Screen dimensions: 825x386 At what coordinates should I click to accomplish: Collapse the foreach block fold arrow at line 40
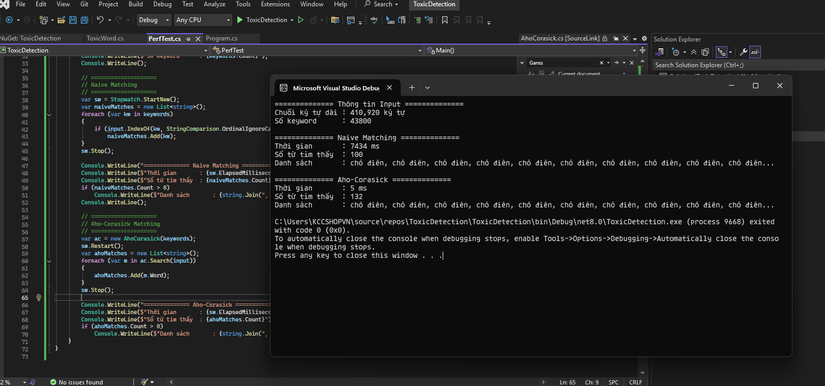coord(48,114)
